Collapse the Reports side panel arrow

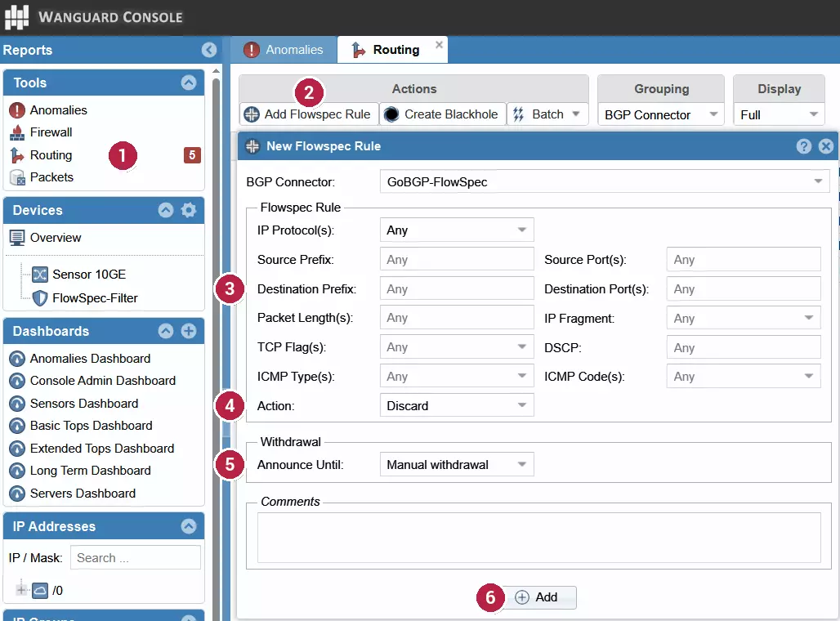pos(209,50)
